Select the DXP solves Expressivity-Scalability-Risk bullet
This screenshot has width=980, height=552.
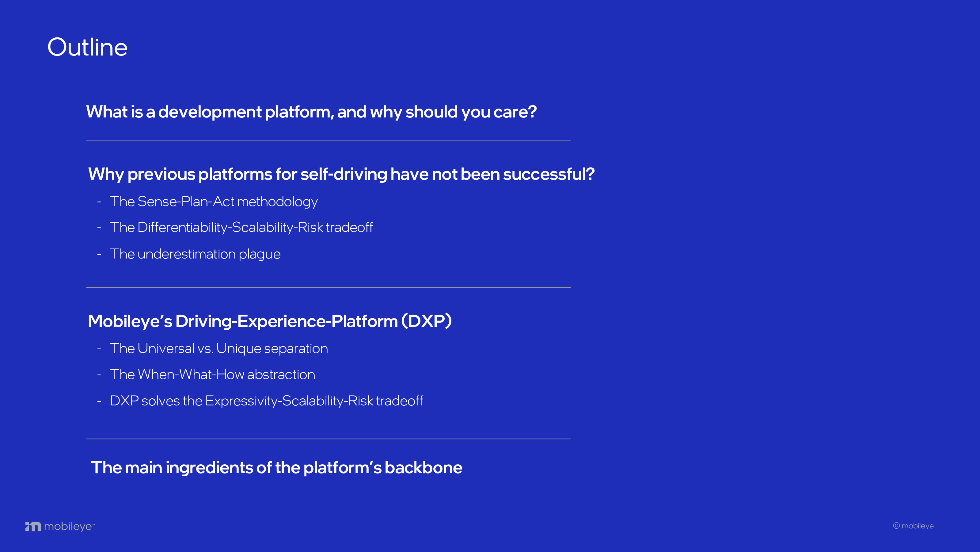click(266, 401)
